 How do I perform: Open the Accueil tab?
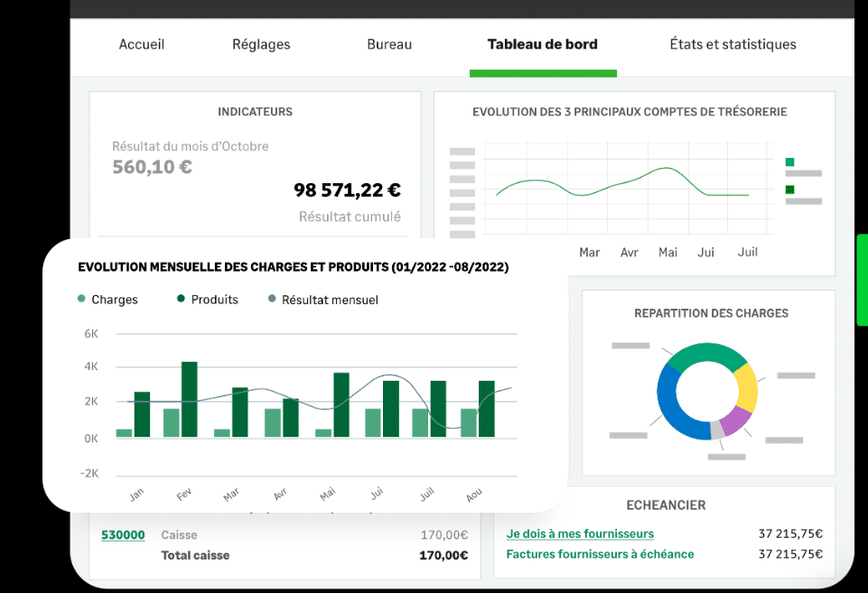point(142,44)
